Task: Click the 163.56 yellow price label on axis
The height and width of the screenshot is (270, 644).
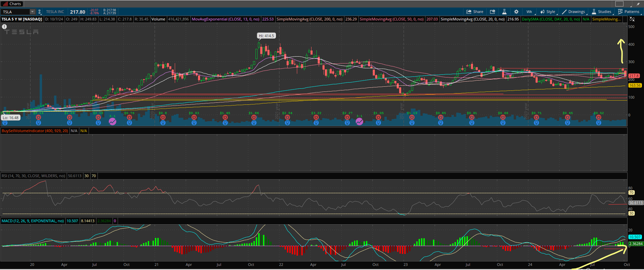Action: click(634, 85)
